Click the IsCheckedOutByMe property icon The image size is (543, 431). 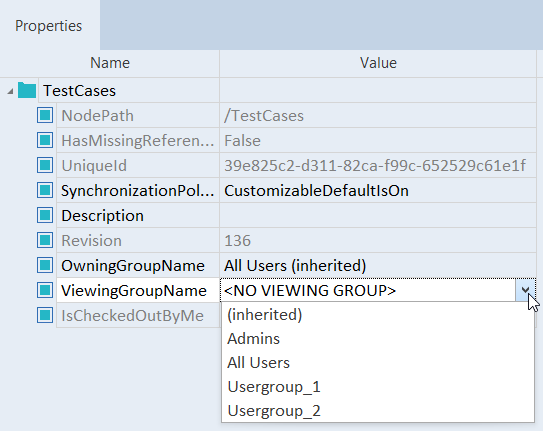click(45, 315)
